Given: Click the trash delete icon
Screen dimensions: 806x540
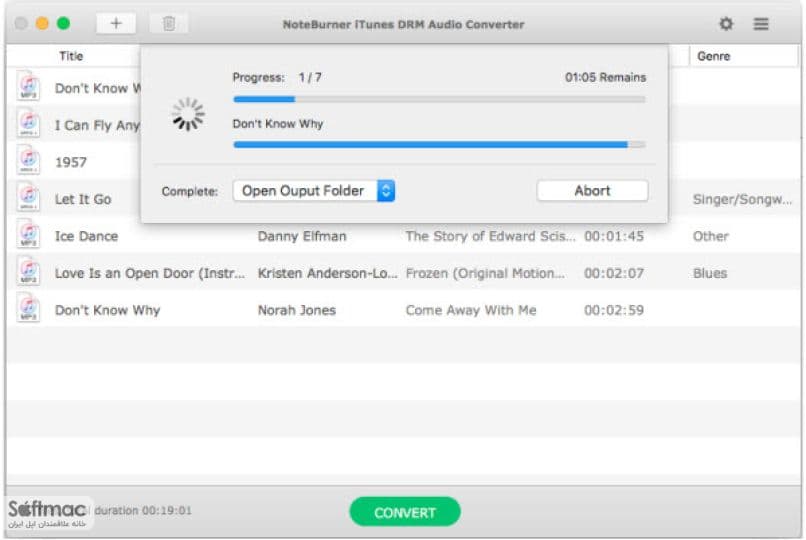Looking at the screenshot, I should click(x=169, y=24).
